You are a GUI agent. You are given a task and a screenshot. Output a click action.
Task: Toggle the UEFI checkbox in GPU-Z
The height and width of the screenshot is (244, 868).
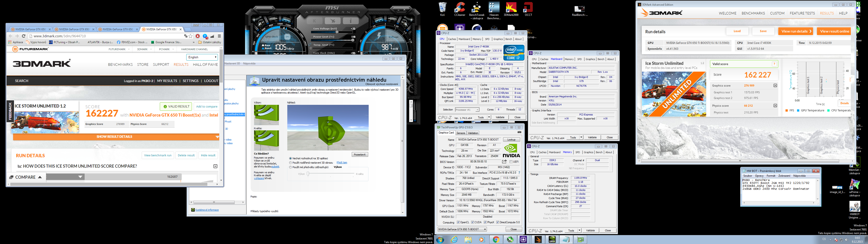(511, 162)
